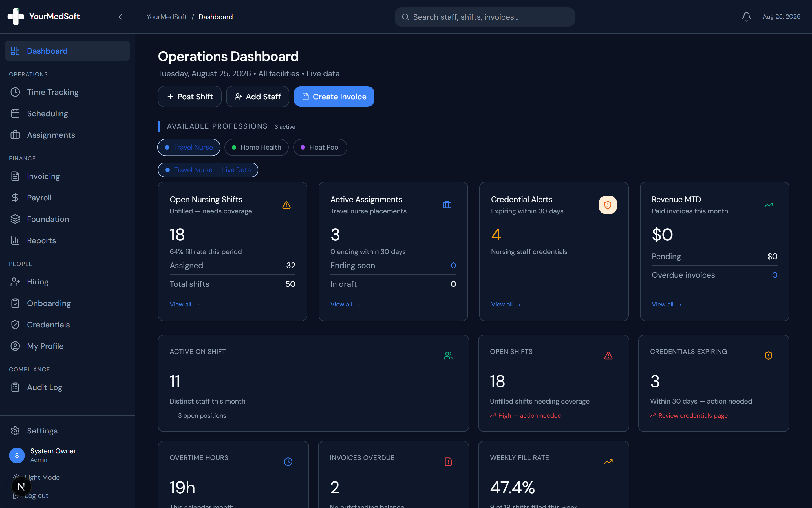View all Credential Alerts
The image size is (812, 508).
(506, 305)
